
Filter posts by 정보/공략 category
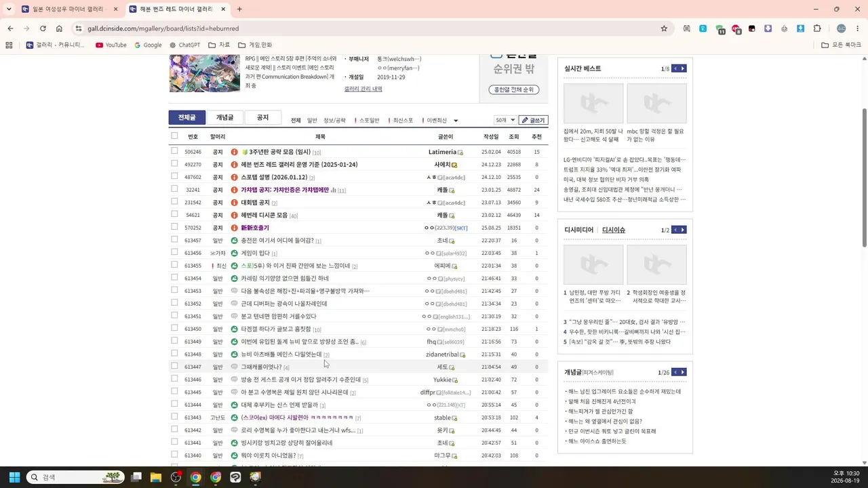(x=334, y=121)
